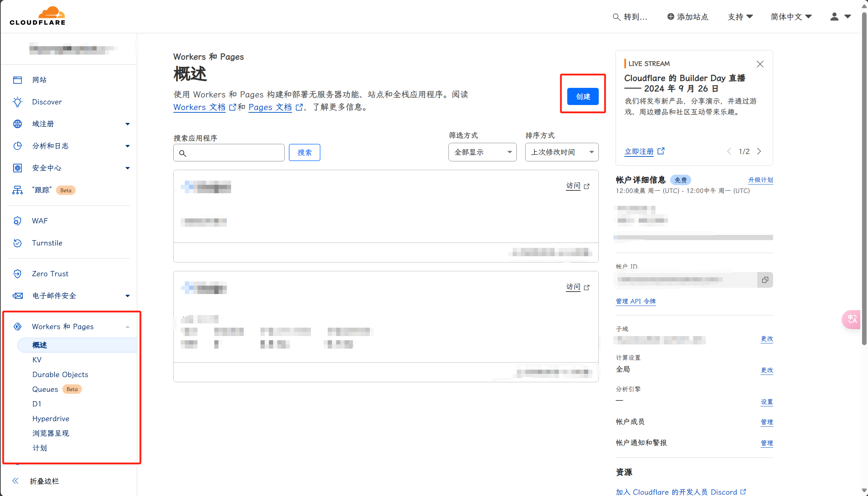Click the 分析和日志 chart icon
868x496 pixels.
click(x=18, y=146)
